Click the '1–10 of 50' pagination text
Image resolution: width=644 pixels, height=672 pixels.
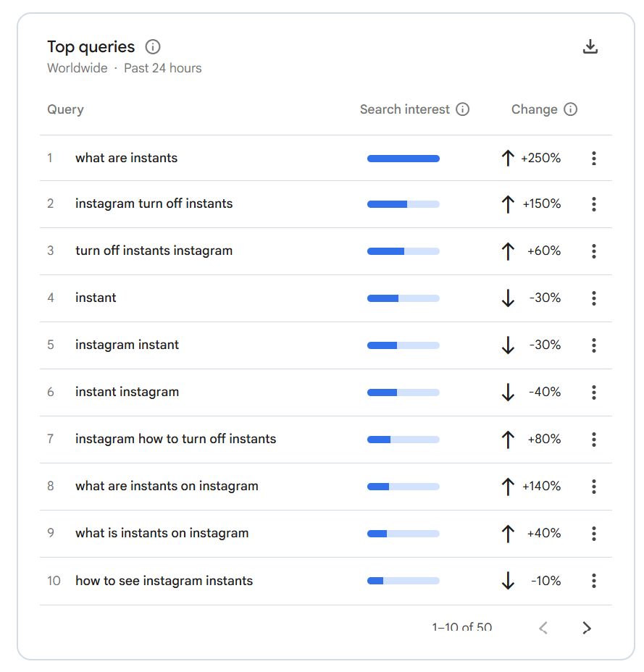[461, 627]
